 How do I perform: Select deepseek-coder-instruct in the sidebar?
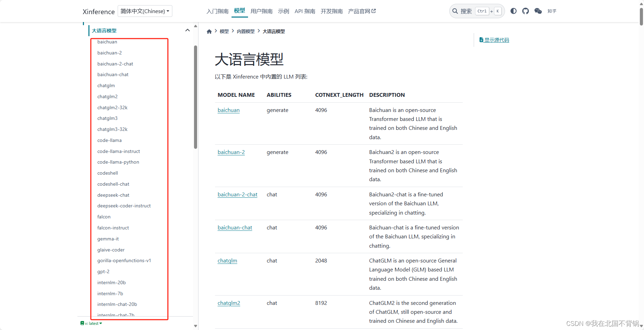click(x=124, y=206)
